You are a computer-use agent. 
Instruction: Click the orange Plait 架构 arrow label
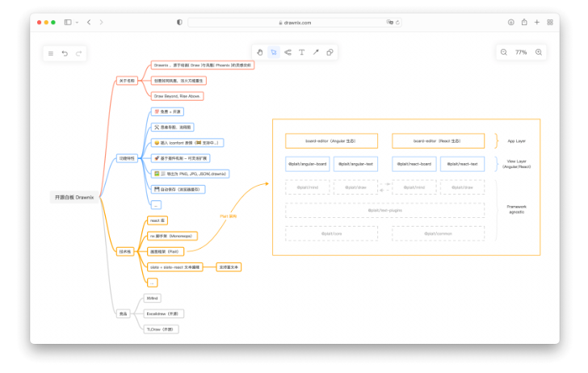228,216
